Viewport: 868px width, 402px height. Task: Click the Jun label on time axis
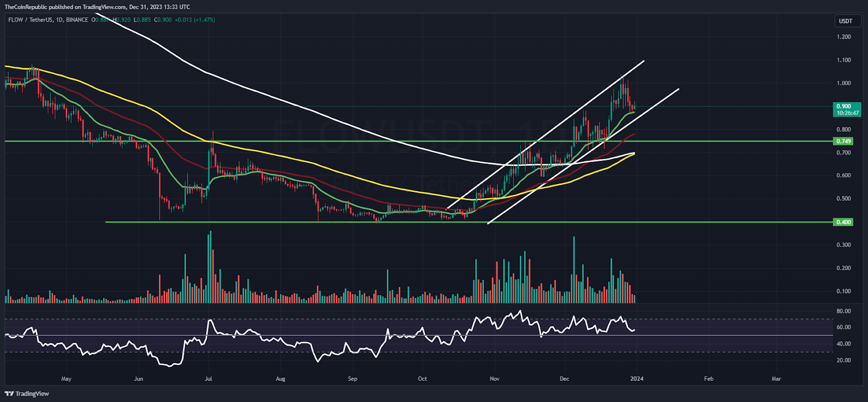tap(138, 379)
